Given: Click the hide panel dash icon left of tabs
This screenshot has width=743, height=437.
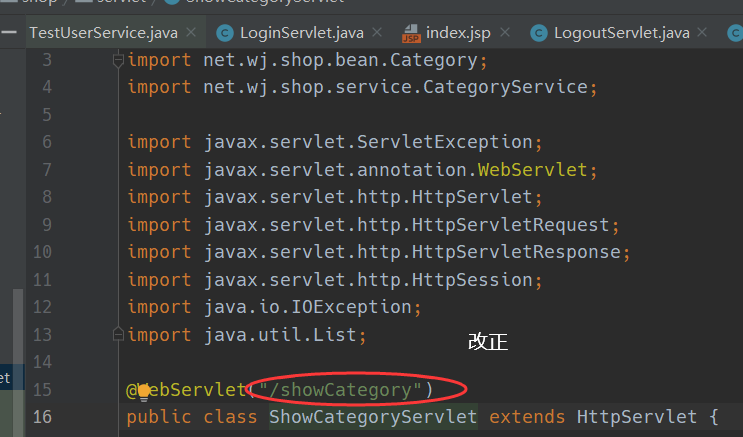Looking at the screenshot, I should (x=9, y=33).
